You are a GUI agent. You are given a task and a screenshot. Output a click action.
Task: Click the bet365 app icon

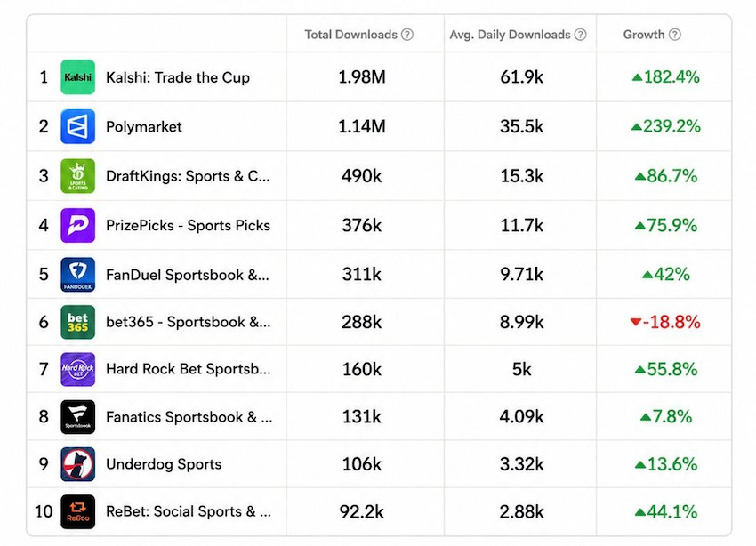77,322
